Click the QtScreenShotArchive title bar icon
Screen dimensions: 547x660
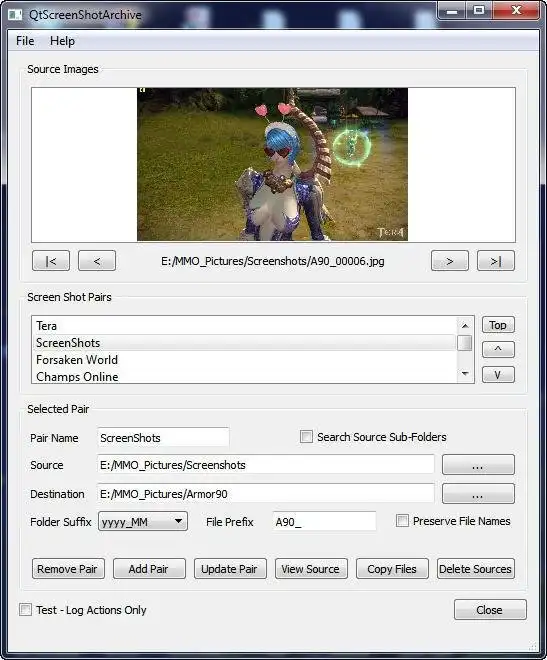[x=15, y=15]
